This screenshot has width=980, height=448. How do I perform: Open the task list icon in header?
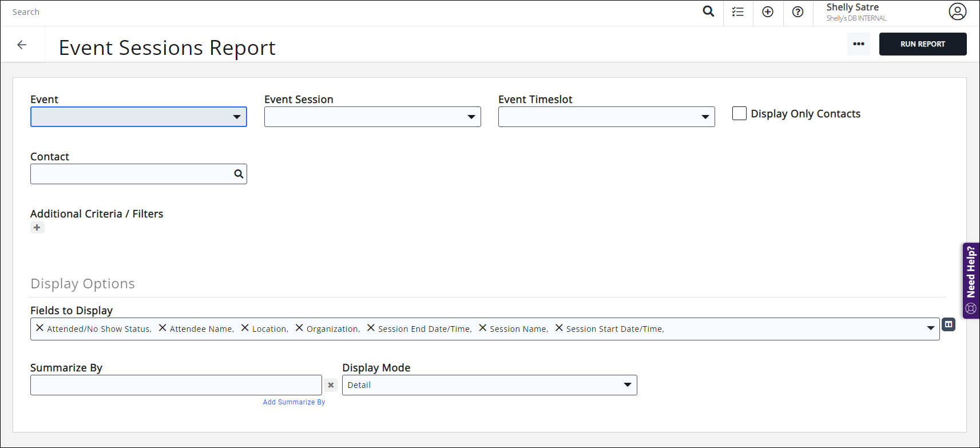coord(738,12)
